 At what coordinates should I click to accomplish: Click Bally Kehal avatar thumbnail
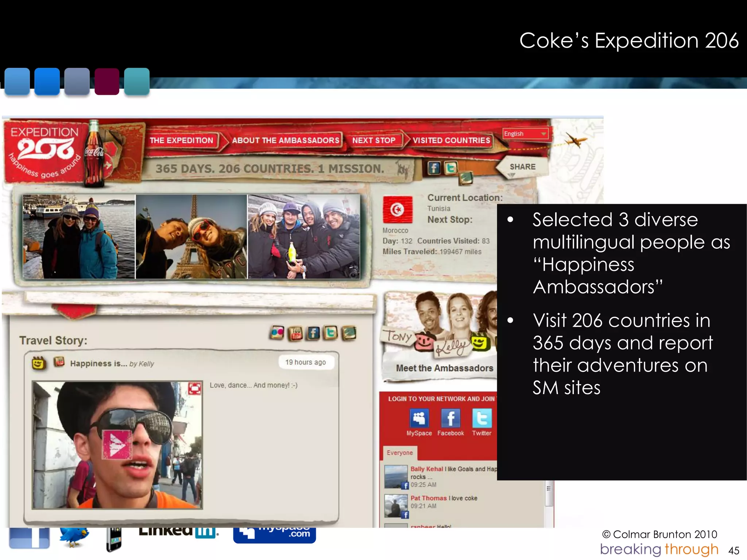pyautogui.click(x=396, y=477)
